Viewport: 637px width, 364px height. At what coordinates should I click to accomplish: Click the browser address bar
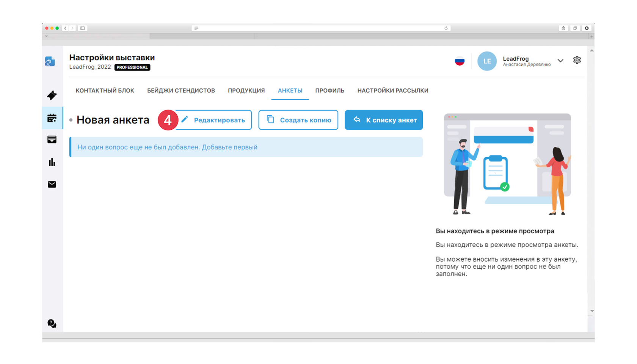pyautogui.click(x=321, y=28)
